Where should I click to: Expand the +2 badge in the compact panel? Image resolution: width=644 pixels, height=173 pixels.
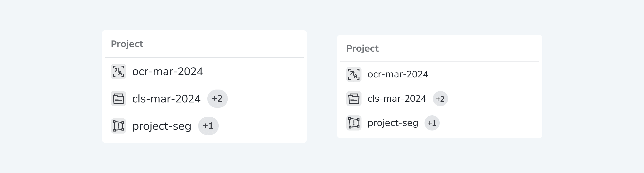click(x=440, y=99)
